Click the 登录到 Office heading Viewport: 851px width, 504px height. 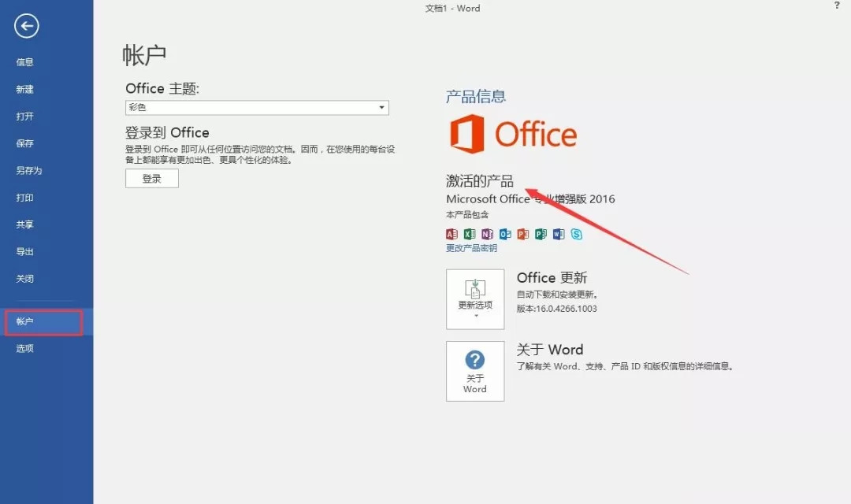click(x=167, y=133)
